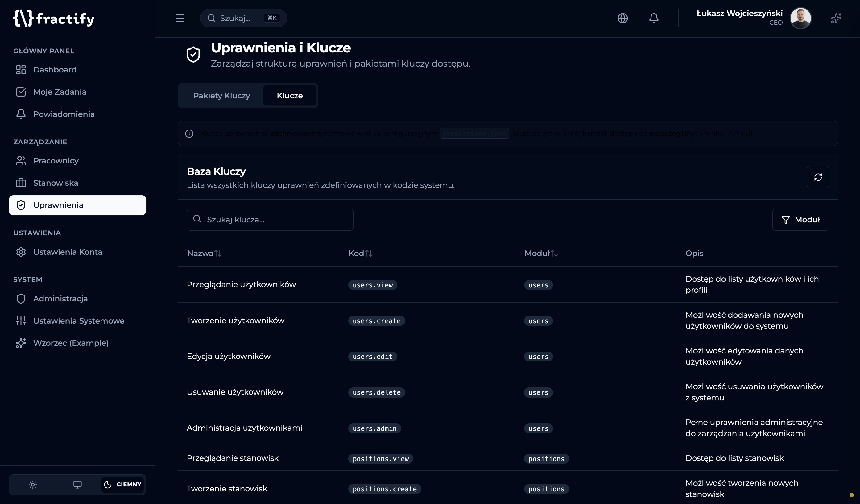Open the notifications bell in header
Image resolution: width=860 pixels, height=504 pixels.
[x=654, y=18]
